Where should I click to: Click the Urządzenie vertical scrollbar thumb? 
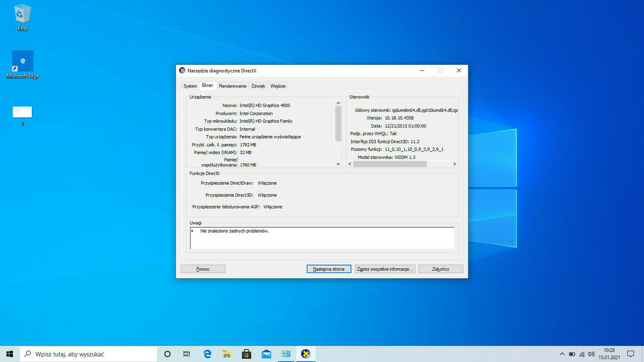point(338,123)
